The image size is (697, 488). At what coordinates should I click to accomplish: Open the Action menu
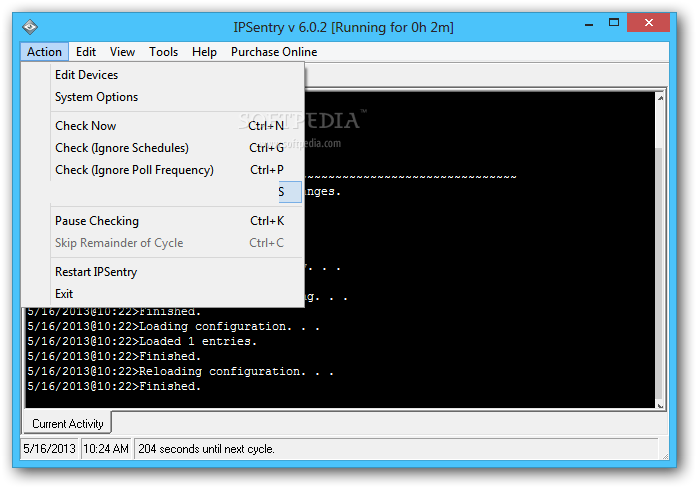point(44,52)
